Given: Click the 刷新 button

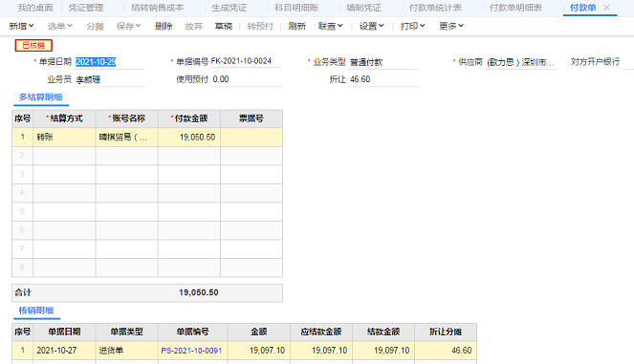Looking at the screenshot, I should (297, 26).
